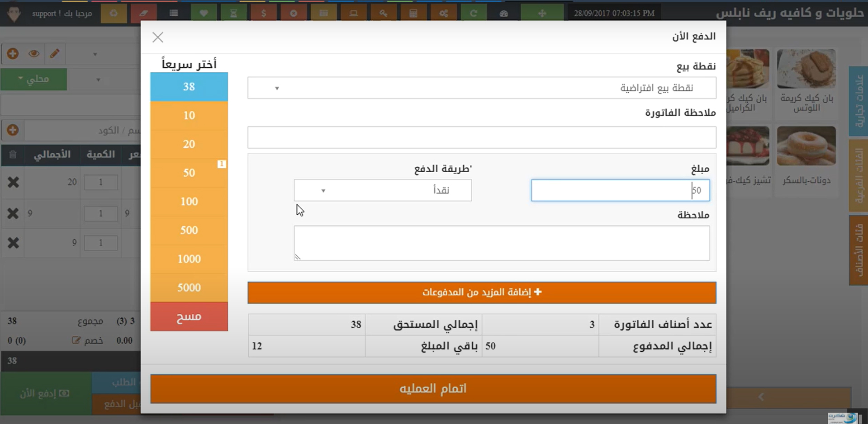Select quick amount 100
The width and height of the screenshot is (868, 424).
tap(189, 202)
